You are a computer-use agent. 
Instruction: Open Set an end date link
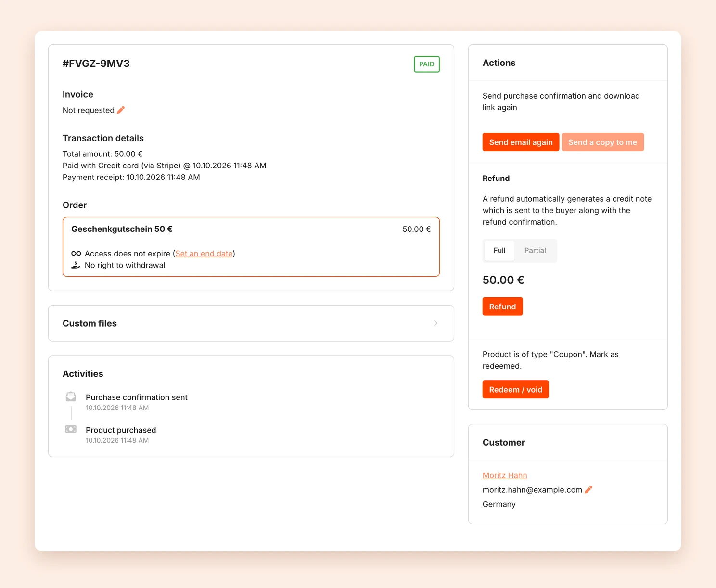pos(204,254)
